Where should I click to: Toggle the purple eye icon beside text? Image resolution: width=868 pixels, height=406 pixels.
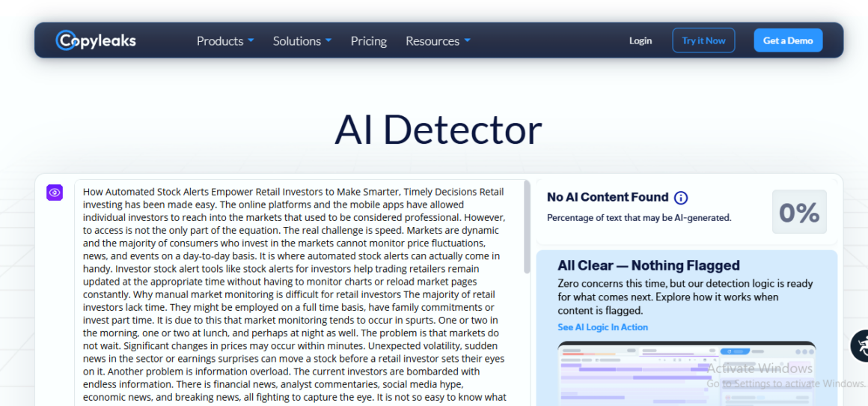55,193
